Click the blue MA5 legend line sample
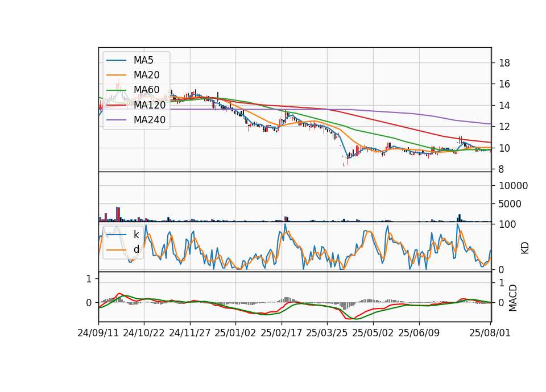The width and height of the screenshot is (546, 392). [116, 60]
